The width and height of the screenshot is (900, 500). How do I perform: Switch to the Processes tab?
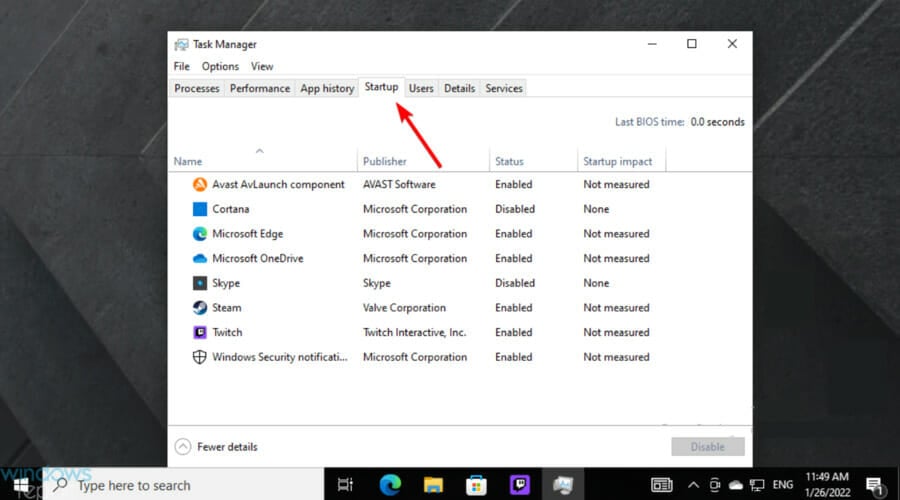pos(197,88)
